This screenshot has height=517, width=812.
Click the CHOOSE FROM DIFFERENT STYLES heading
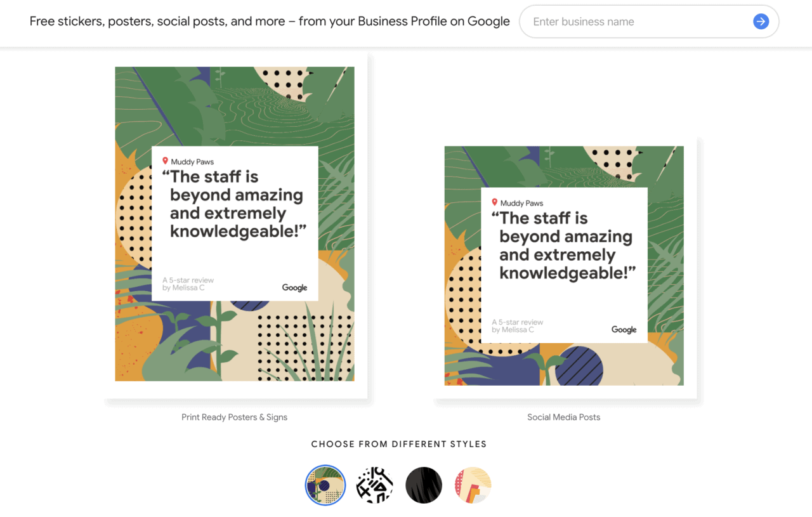[398, 444]
